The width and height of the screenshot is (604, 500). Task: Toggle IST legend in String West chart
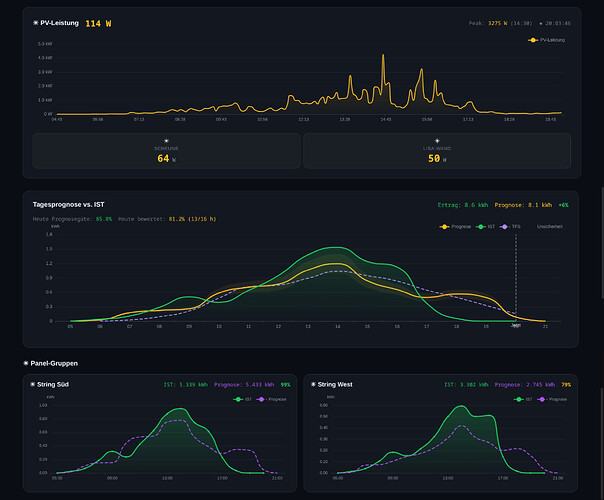tap(523, 399)
